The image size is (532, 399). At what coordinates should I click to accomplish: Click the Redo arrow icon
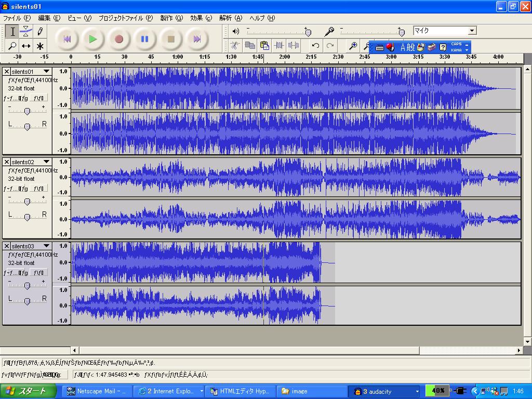330,45
